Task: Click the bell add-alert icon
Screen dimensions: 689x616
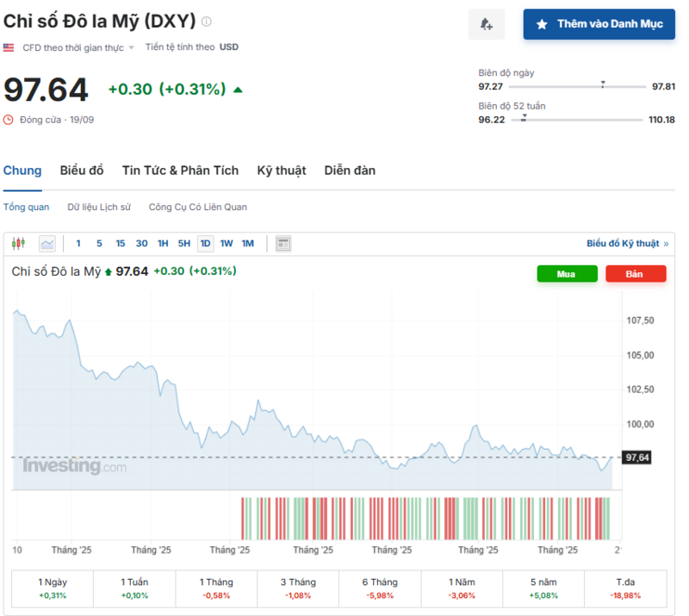Action: tap(486, 24)
